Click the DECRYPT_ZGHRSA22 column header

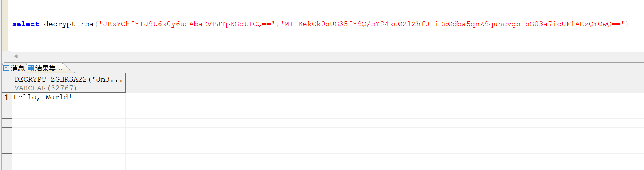point(69,79)
